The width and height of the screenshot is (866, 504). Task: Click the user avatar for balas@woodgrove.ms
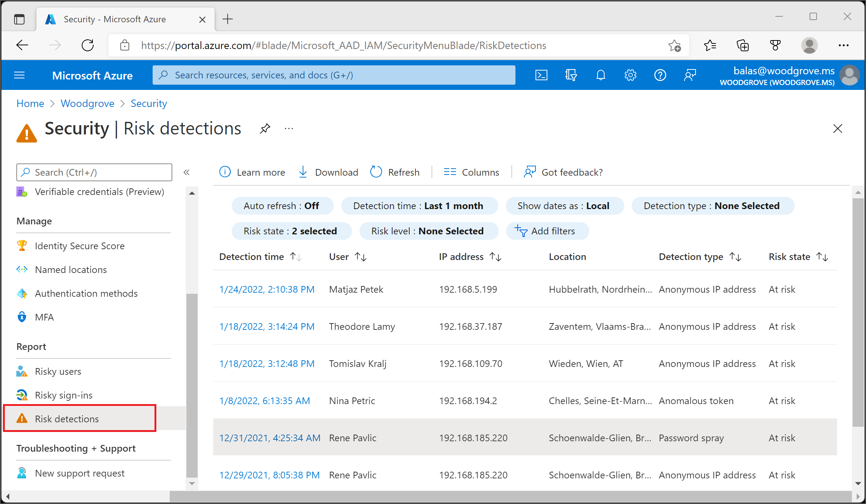(850, 75)
